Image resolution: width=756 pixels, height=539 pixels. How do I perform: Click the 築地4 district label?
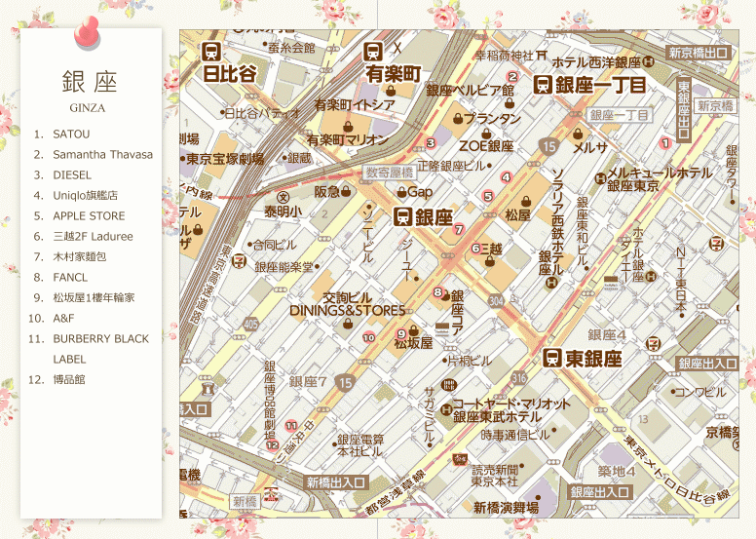pyautogui.click(x=617, y=471)
